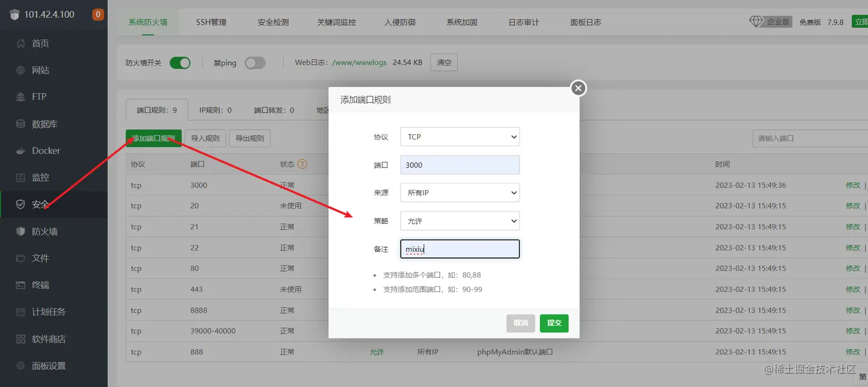Viewport: 868px width, 387px height.
Task: Toggle the 禁ping switch
Action: coord(255,63)
